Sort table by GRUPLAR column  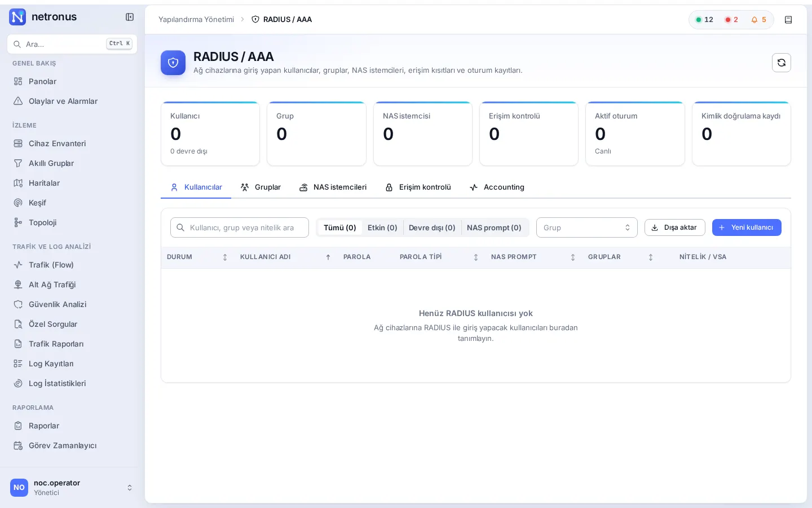point(620,257)
